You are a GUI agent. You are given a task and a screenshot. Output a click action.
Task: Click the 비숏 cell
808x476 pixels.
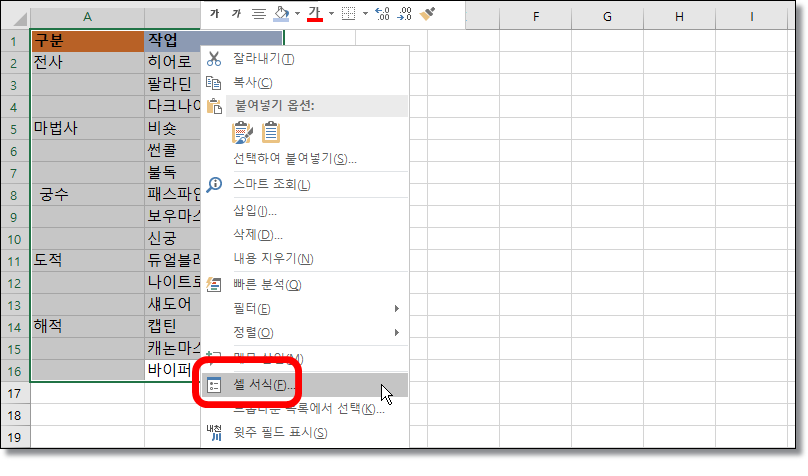[173, 128]
